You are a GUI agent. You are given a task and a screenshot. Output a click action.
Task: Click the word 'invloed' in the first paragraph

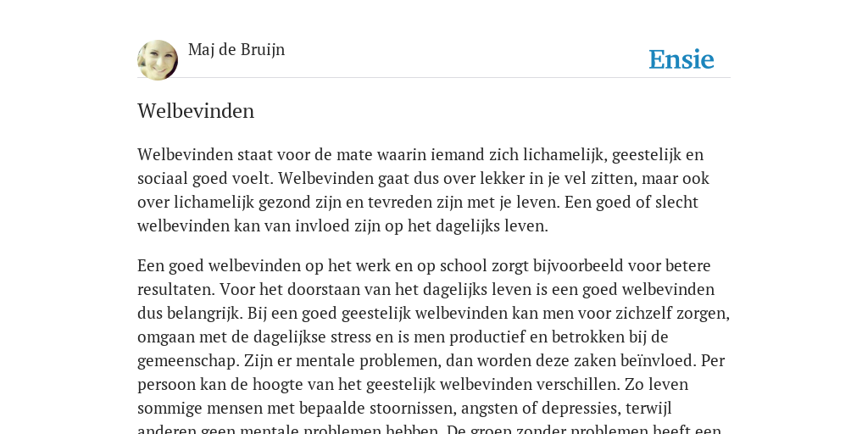tap(315, 226)
